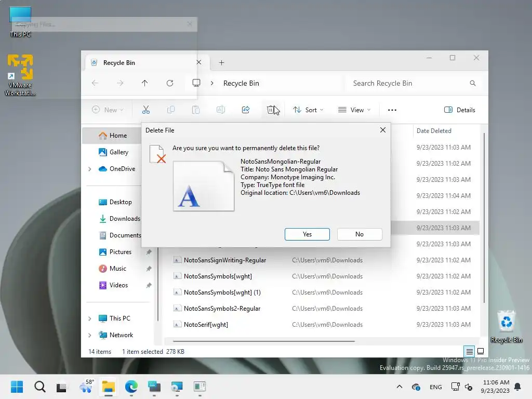Switch to large thumbnails view layout
Screen dimensions: 532x399
tap(481, 352)
